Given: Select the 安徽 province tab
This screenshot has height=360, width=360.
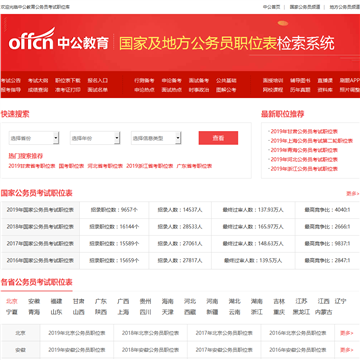Looking at the screenshot, I should point(34,301).
